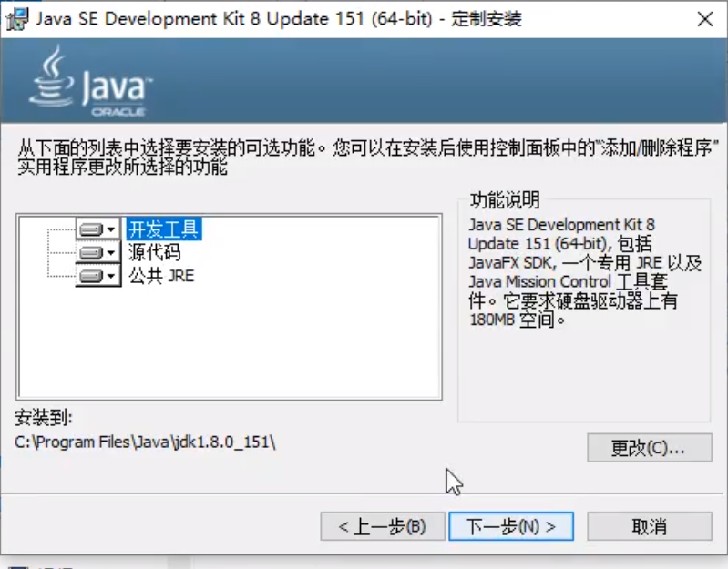Open the 源代码 feature drive dropdown

click(x=98, y=253)
